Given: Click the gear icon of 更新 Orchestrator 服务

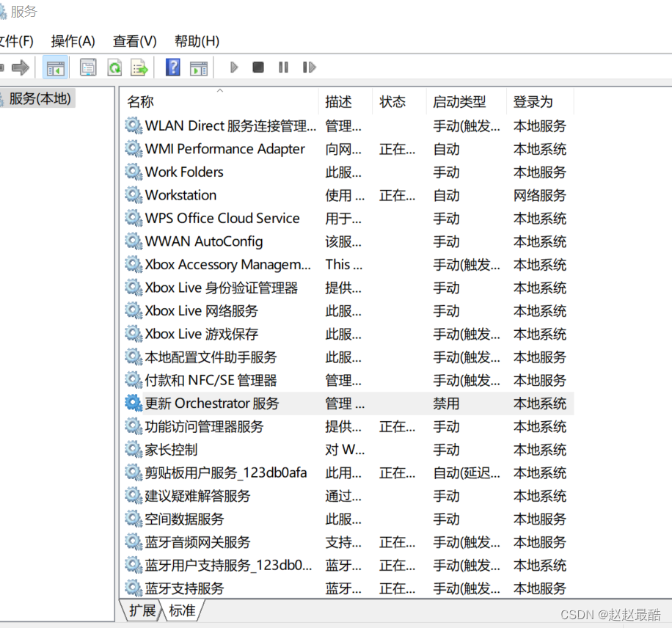Looking at the screenshot, I should (134, 404).
